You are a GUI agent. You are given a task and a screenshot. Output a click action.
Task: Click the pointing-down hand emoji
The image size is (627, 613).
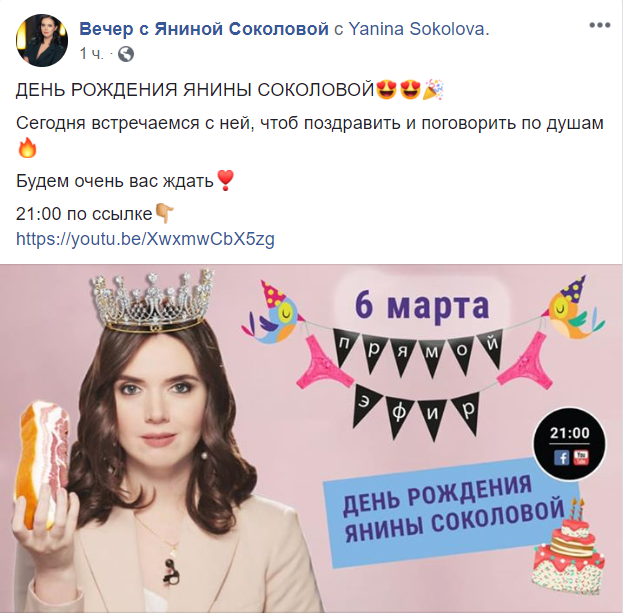[x=164, y=213]
